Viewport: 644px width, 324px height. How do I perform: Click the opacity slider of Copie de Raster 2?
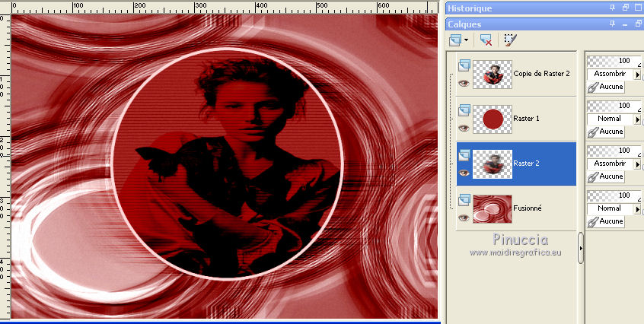tap(614, 62)
